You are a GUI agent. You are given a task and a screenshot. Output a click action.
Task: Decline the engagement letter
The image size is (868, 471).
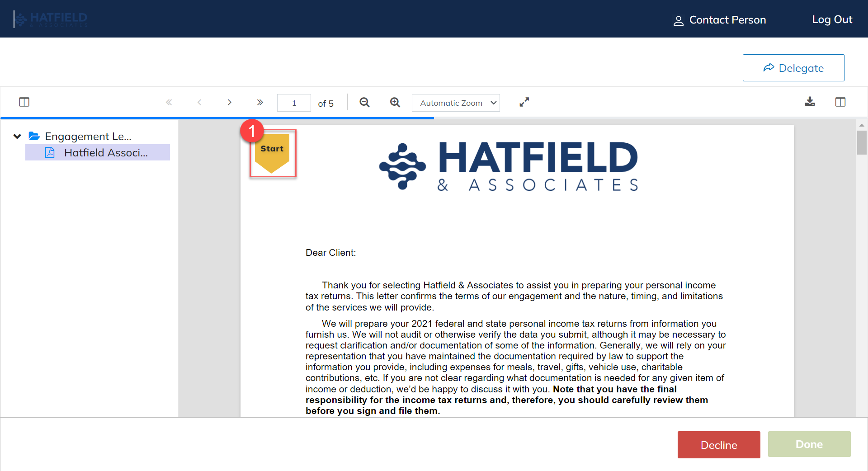(719, 445)
